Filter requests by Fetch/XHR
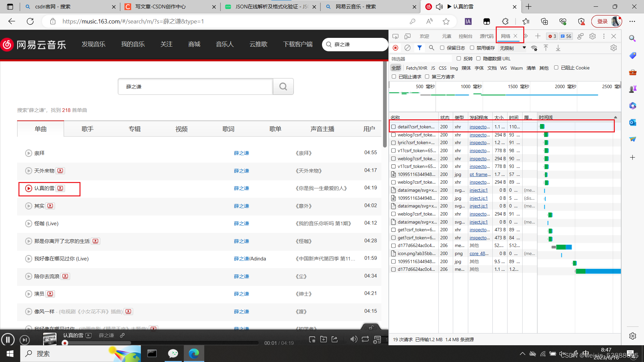 click(x=416, y=68)
